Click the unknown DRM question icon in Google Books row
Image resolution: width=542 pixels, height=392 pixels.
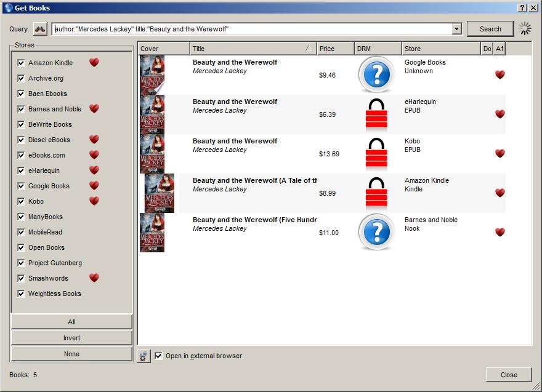(x=376, y=74)
